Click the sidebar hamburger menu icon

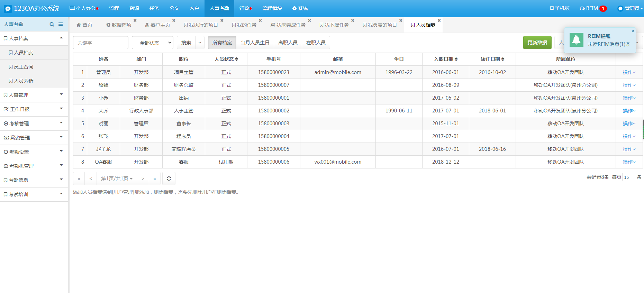(x=61, y=24)
